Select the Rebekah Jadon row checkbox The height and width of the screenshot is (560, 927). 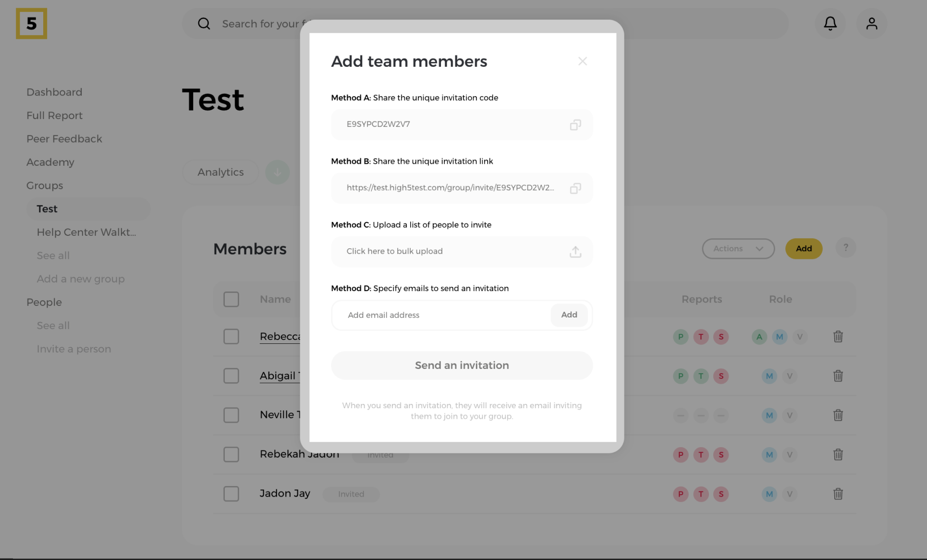(x=231, y=454)
